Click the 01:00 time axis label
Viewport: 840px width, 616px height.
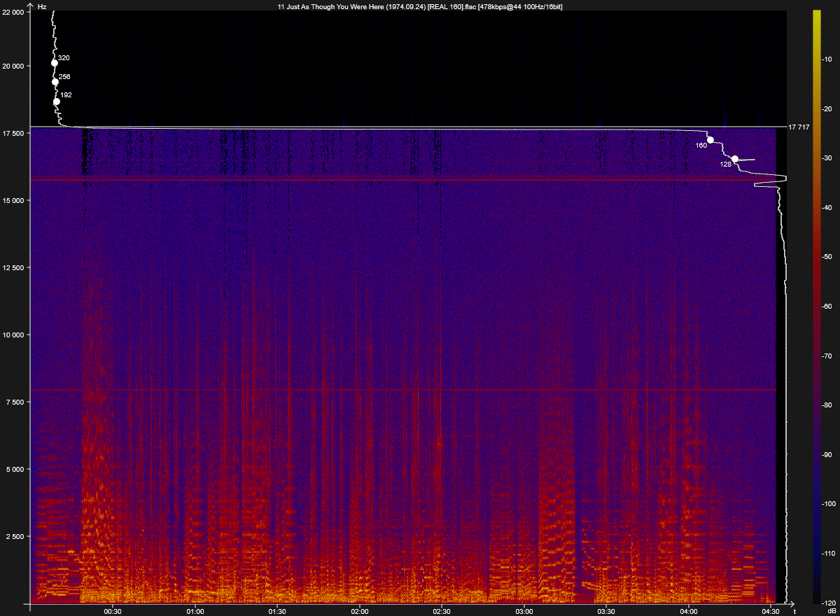195,610
